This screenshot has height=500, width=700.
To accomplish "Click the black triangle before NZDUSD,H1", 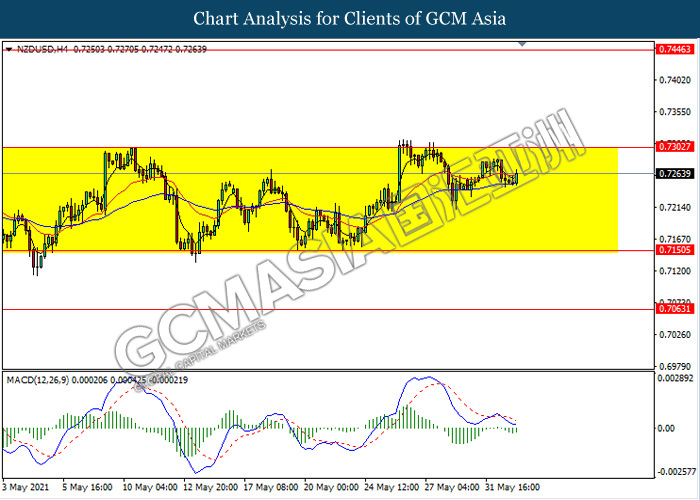I will (x=8, y=49).
